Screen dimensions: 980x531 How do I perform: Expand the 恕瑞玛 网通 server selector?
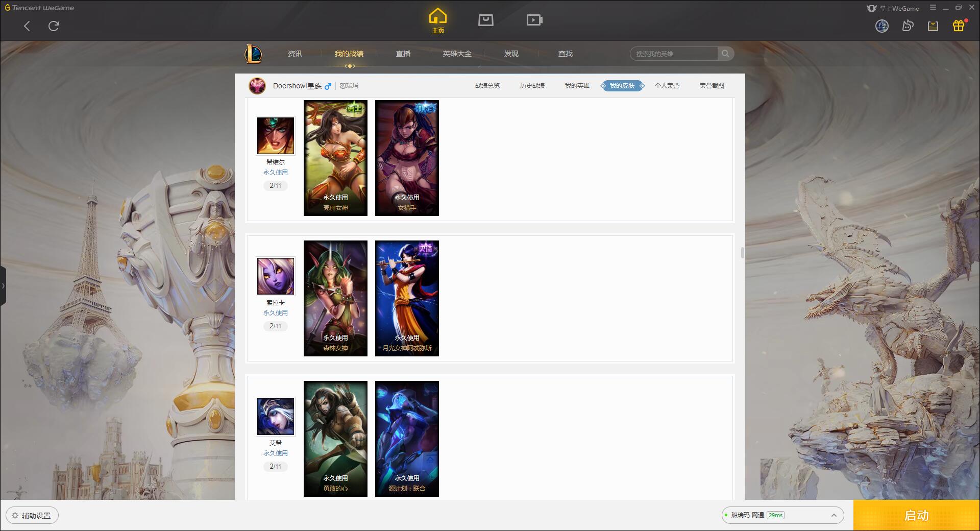782,515
